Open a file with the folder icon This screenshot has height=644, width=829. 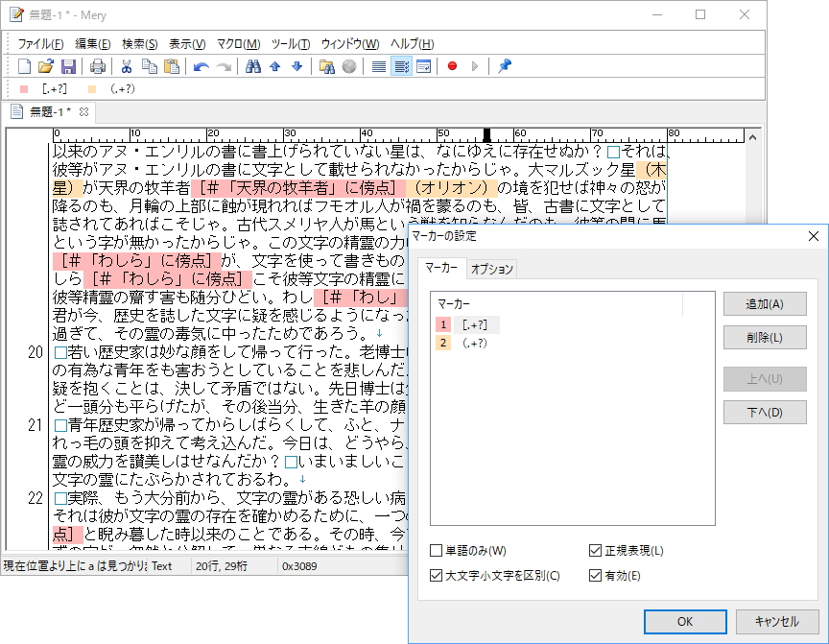tap(46, 66)
